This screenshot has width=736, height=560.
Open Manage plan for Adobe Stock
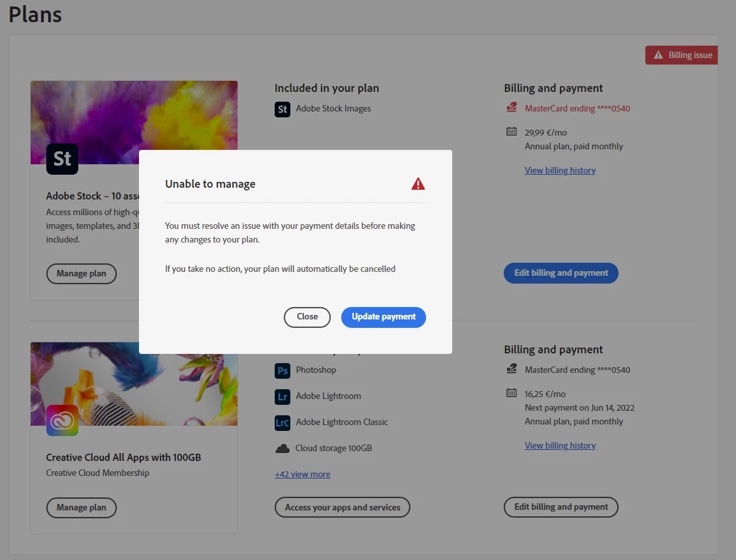81,273
